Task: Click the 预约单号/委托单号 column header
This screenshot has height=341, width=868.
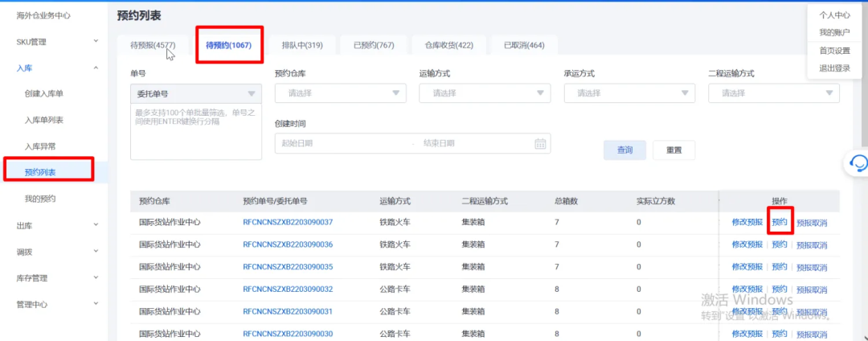Action: 275,201
